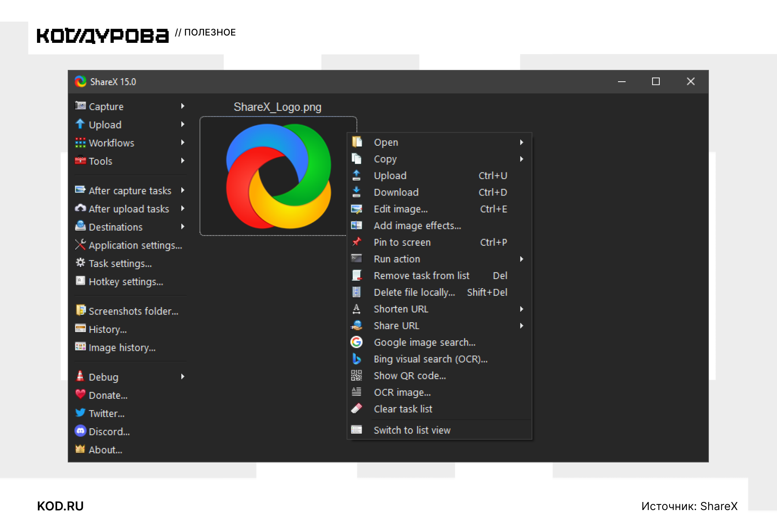Click the Destinations icon
This screenshot has height=532, width=777.
[80, 226]
